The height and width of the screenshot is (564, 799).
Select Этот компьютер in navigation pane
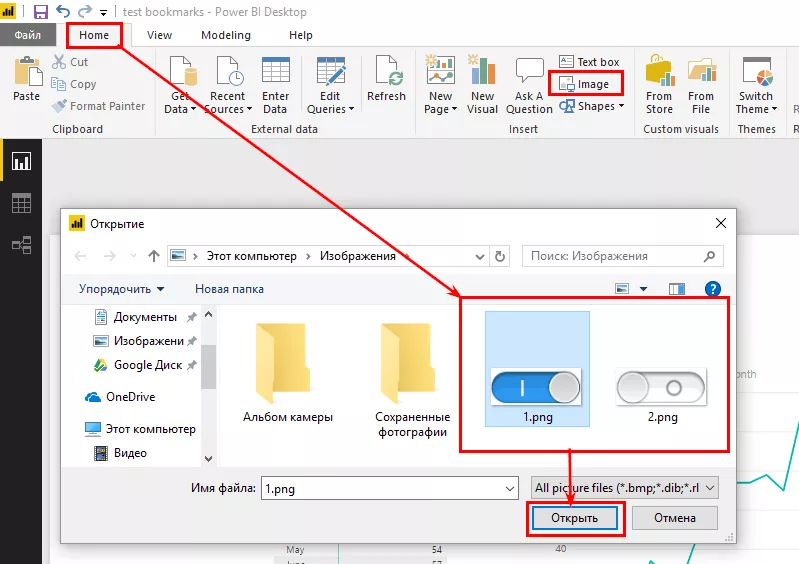[x=140, y=429]
